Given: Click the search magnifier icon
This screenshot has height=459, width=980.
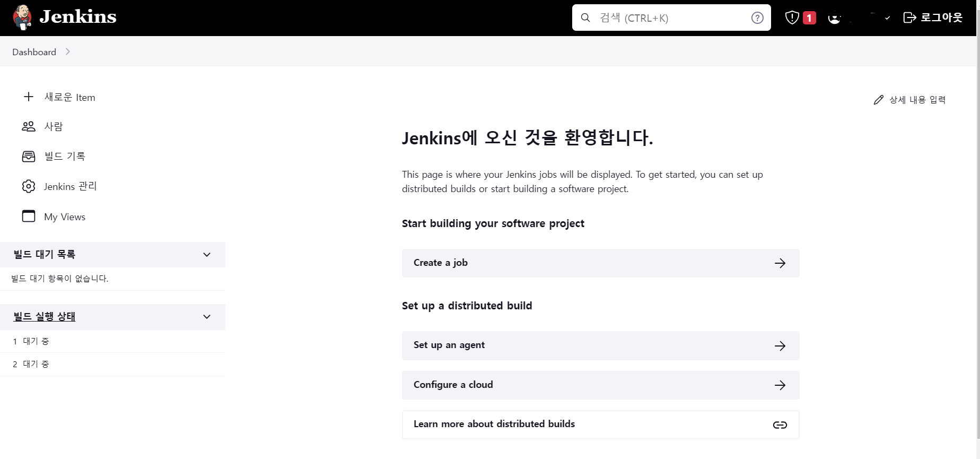Looking at the screenshot, I should click(x=585, y=18).
